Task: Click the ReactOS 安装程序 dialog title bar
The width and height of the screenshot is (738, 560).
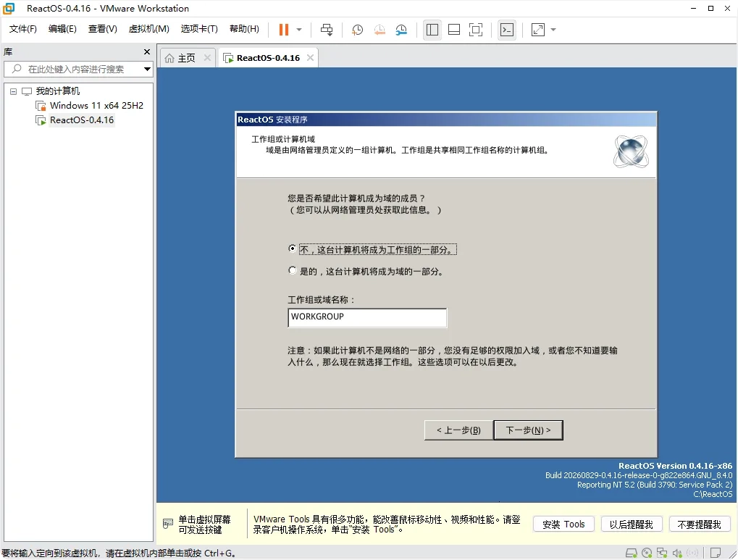Action: (446, 120)
